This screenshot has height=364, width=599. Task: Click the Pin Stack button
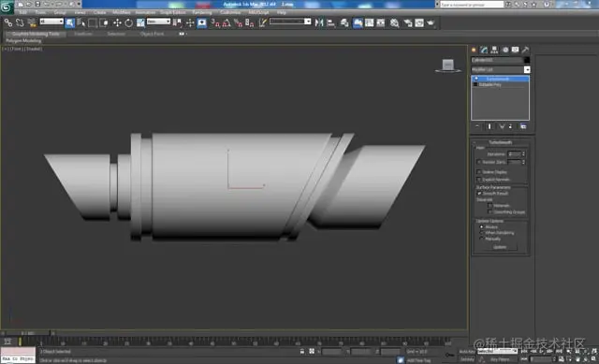click(477, 126)
